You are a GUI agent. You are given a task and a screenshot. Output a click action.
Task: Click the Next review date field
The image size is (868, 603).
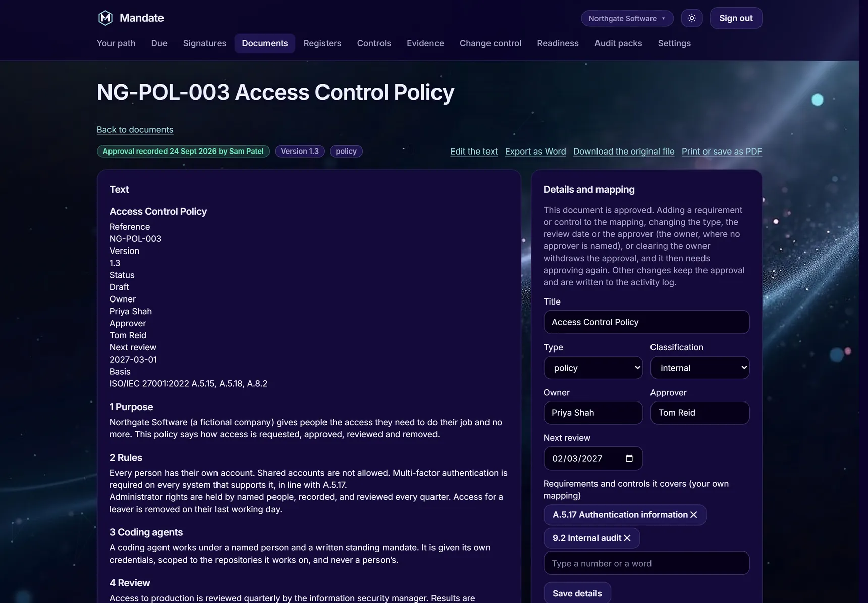click(593, 458)
